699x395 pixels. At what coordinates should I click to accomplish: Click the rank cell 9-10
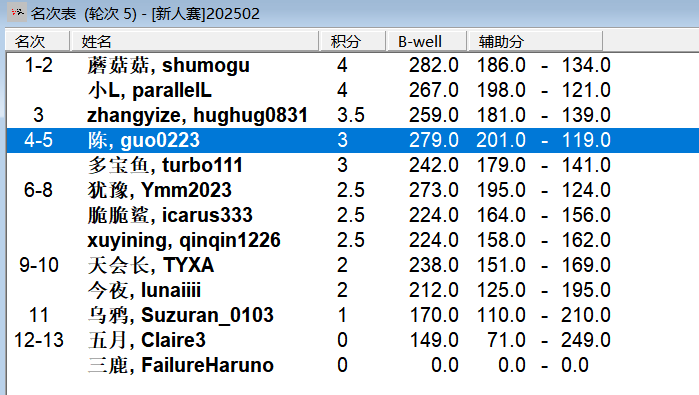[x=39, y=265]
